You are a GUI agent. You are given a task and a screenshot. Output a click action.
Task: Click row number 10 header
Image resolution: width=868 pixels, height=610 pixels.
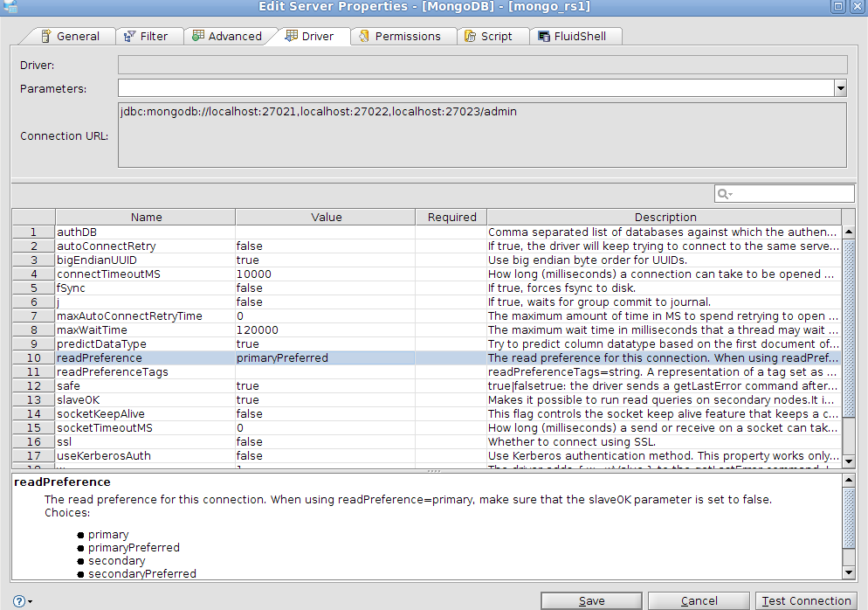tap(34, 358)
